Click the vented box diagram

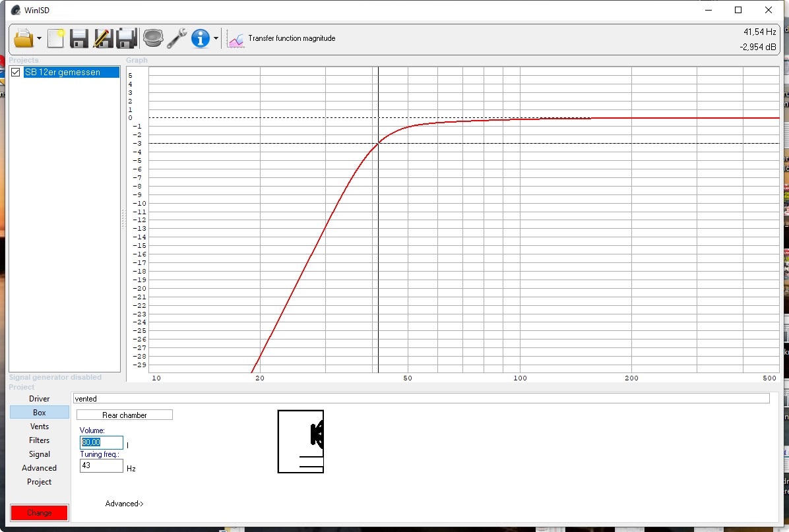[300, 442]
